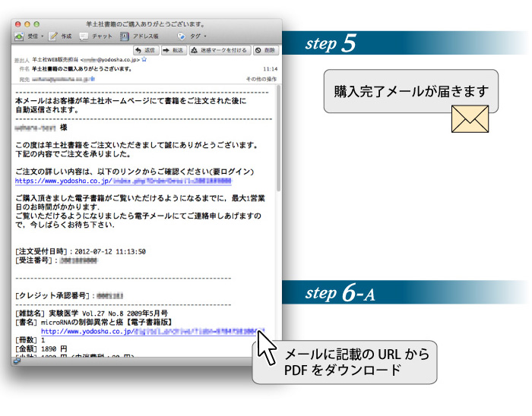Click the タグ (Tag) icon
This screenshot has height=416, width=532.
pyautogui.click(x=182, y=36)
